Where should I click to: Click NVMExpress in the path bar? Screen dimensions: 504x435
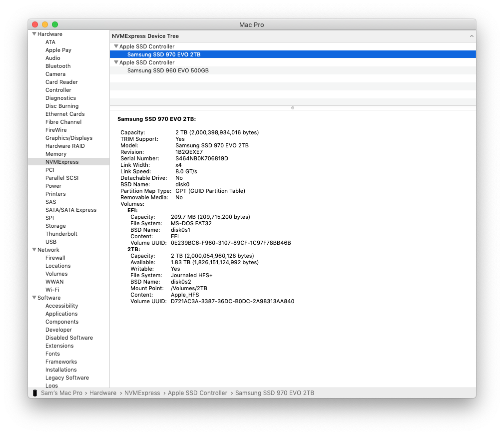click(142, 393)
